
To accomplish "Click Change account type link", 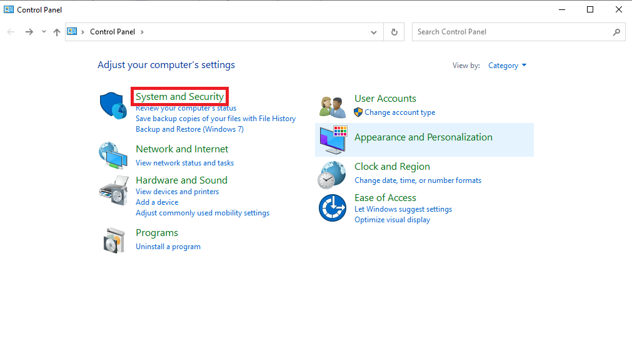I will pyautogui.click(x=400, y=112).
